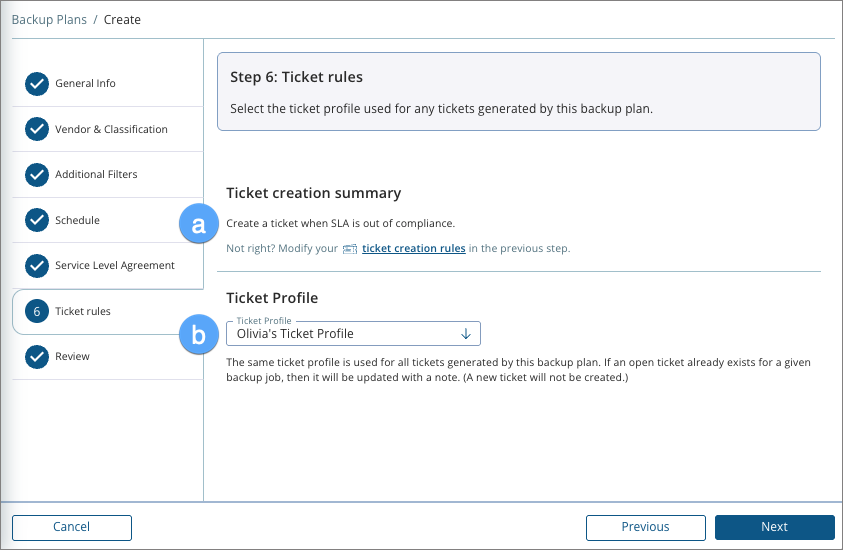Click the Service Level Agreement checkmark icon
Screen dimensions: 843x550
[x=37, y=266]
